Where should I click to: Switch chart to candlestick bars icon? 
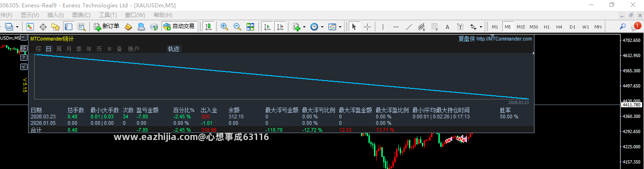coord(208,27)
